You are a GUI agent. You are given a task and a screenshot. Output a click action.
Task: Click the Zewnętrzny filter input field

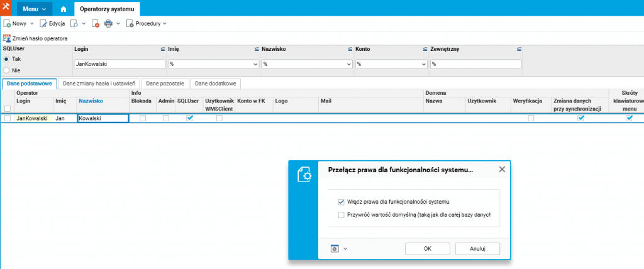475,65
